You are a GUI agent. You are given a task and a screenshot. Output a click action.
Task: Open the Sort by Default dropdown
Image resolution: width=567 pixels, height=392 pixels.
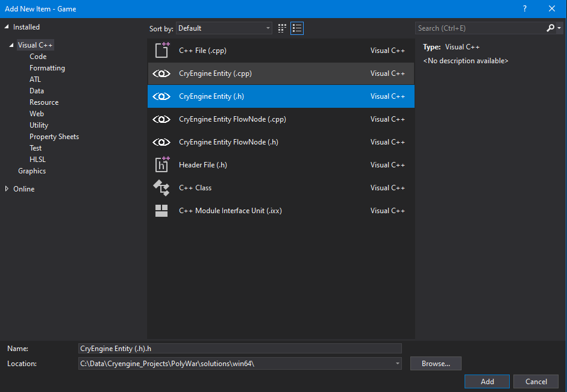(224, 28)
